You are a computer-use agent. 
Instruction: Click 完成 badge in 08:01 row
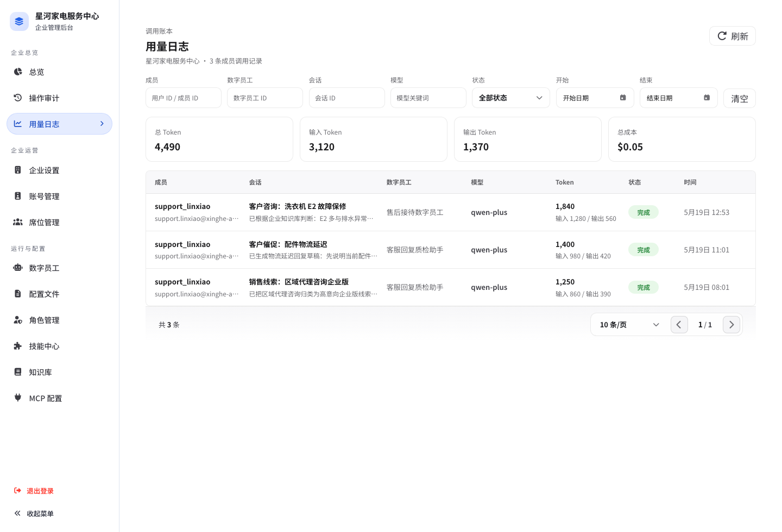tap(644, 287)
